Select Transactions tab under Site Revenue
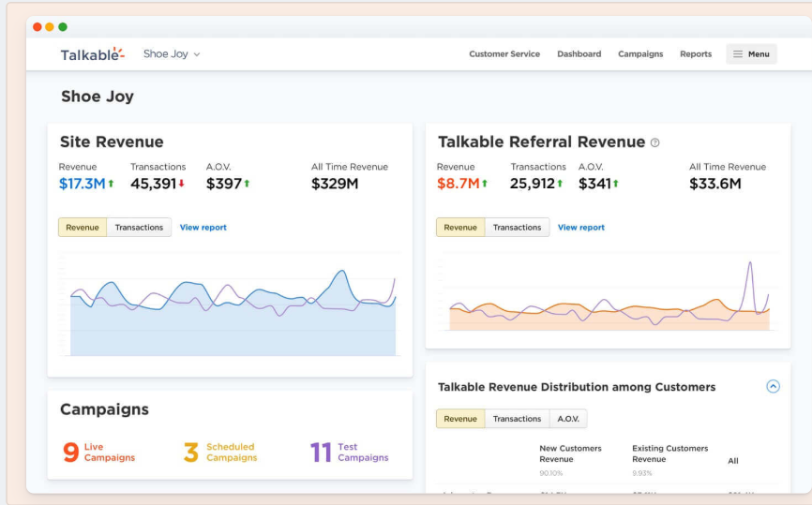Viewport: 812px width, 505px height. (x=139, y=227)
